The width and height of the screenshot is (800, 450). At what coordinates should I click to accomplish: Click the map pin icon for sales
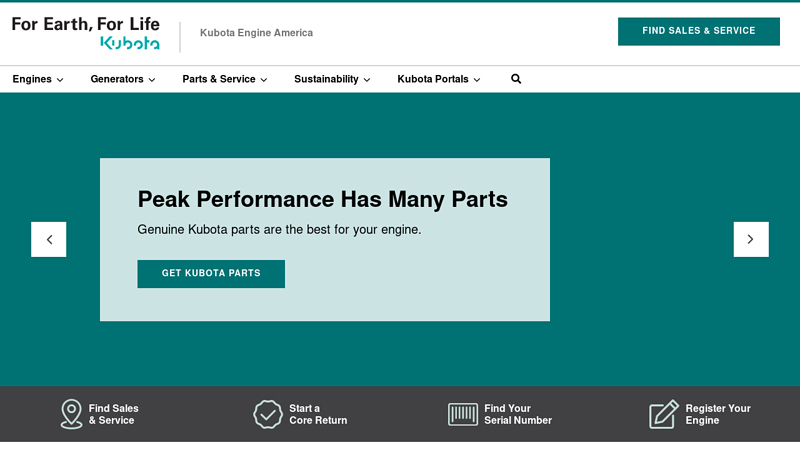[x=71, y=414]
